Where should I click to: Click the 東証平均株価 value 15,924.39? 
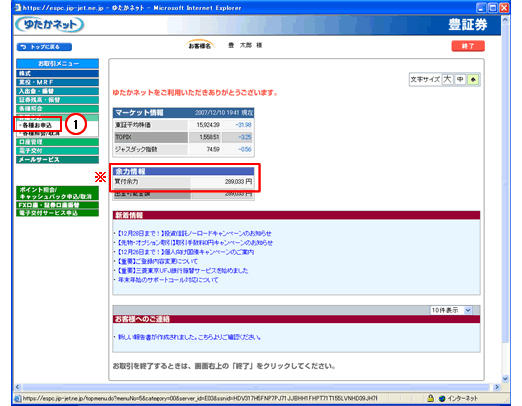tap(208, 125)
